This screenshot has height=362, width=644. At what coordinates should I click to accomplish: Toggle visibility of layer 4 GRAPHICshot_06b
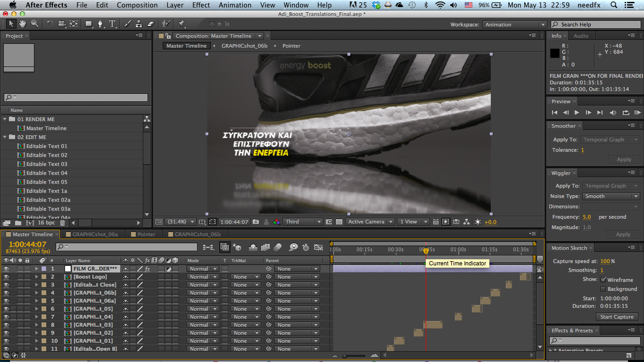point(6,293)
